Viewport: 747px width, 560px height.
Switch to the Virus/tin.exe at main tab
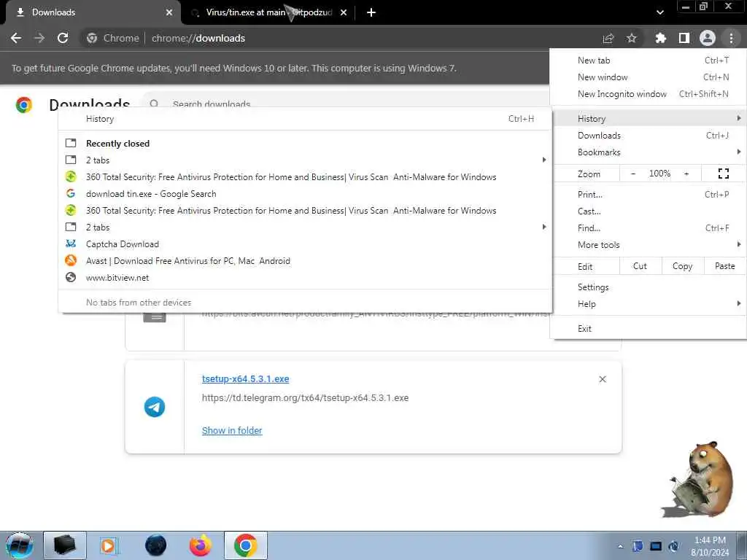268,12
